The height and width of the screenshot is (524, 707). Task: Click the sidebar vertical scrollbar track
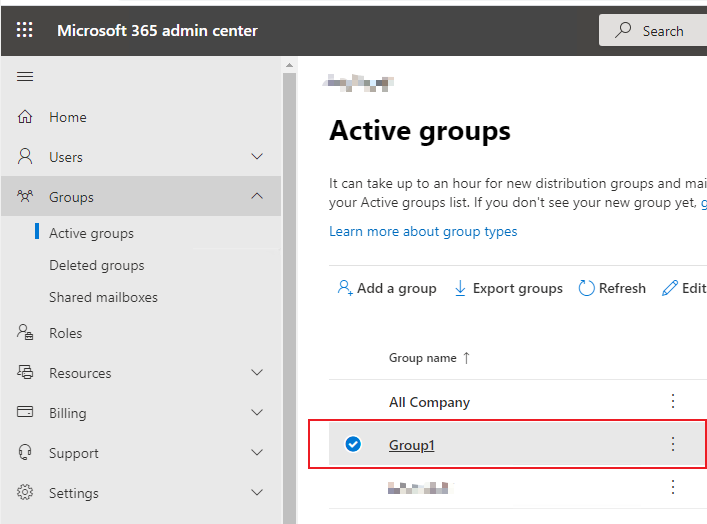pos(289,298)
